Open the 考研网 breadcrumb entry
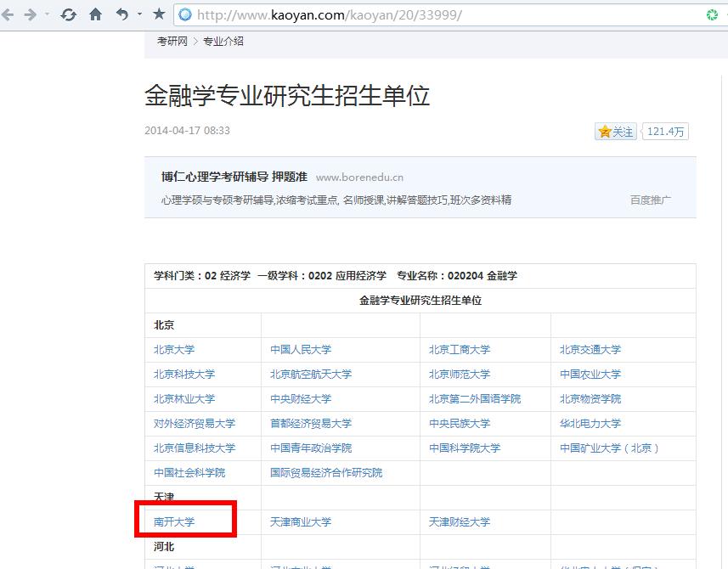 coord(172,40)
